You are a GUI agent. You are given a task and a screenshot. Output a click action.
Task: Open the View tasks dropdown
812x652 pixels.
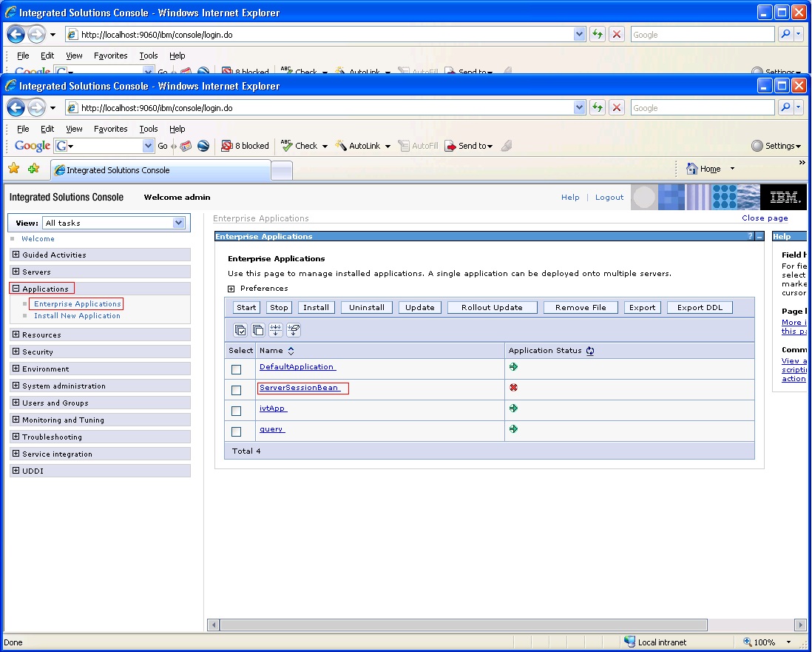coord(177,223)
